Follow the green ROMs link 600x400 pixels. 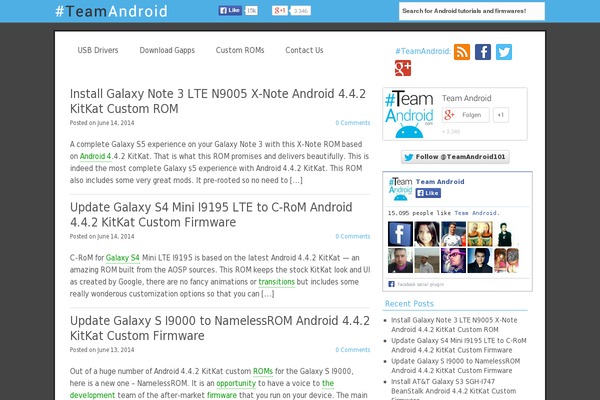click(x=263, y=371)
